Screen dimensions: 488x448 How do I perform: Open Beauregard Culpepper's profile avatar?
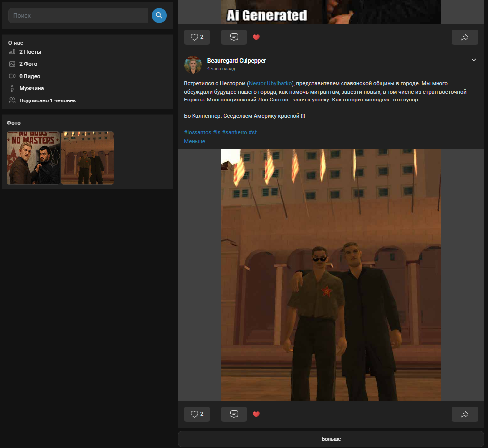click(193, 65)
